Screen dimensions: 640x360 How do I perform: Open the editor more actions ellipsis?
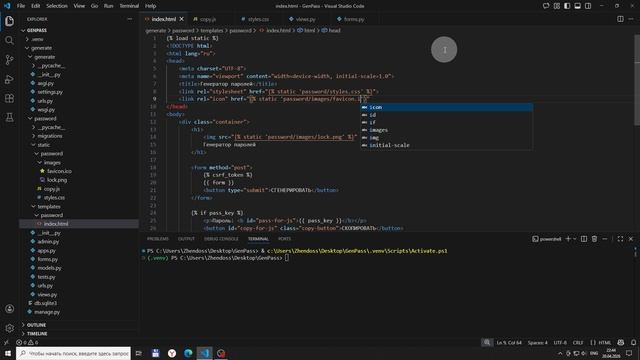pyautogui.click(x=631, y=19)
